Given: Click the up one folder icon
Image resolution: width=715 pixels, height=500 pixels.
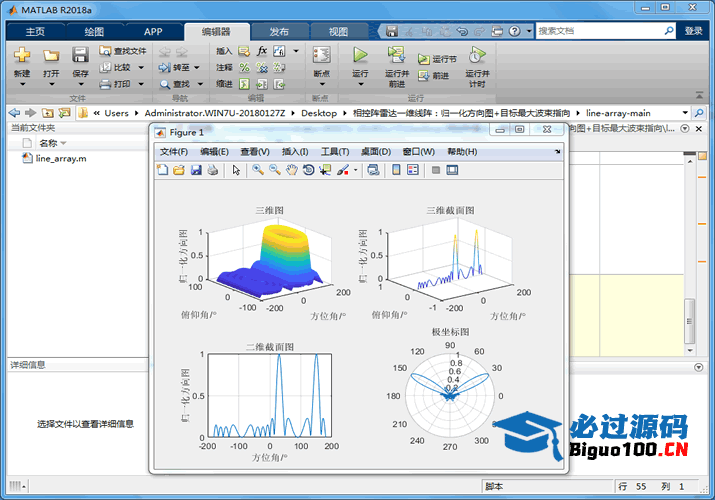Looking at the screenshot, I should coord(47,113).
